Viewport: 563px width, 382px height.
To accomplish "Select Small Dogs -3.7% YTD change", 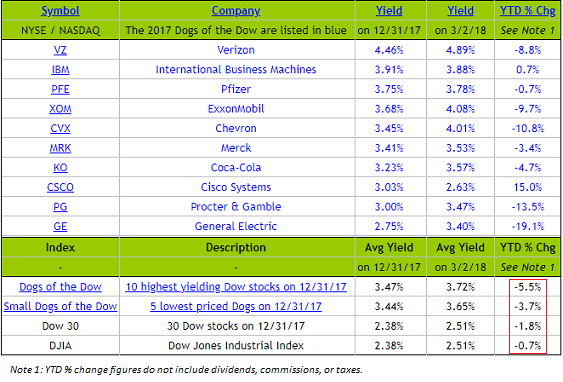I will [528, 306].
